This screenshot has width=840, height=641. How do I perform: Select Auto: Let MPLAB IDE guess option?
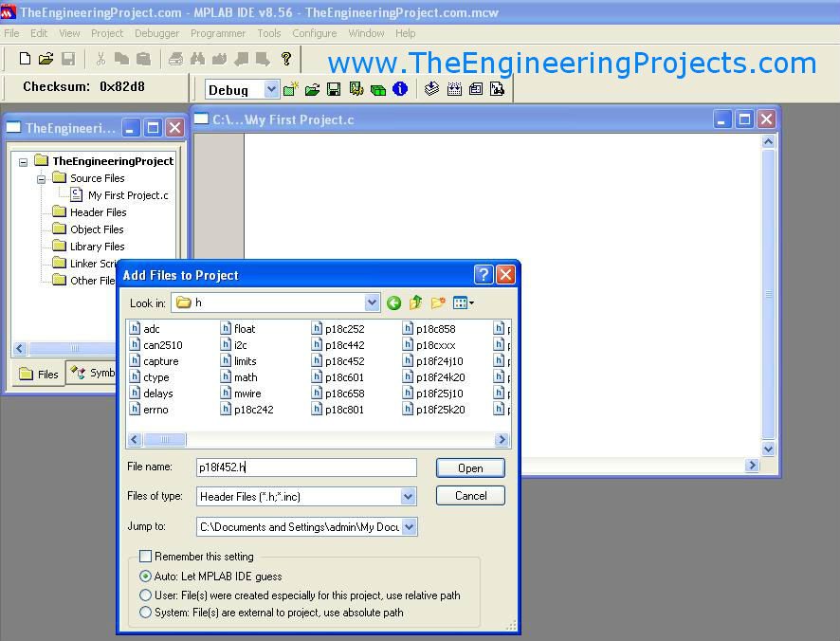(x=145, y=577)
